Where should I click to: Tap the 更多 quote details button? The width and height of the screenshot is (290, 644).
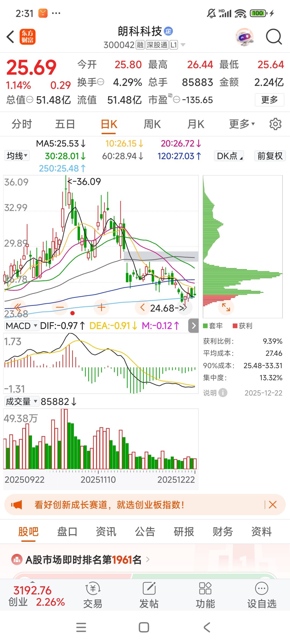point(269,100)
